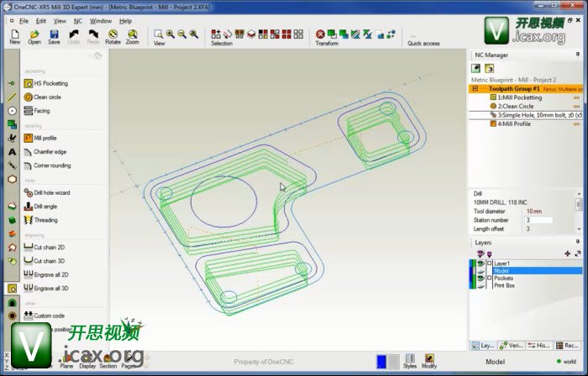588x376 pixels.
Task: Pin the NC Manager panel
Action: [578, 55]
